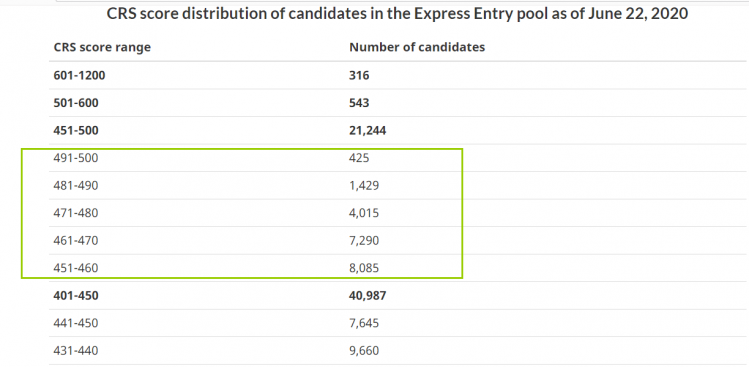Select the 461-470 score range cell

click(x=76, y=240)
